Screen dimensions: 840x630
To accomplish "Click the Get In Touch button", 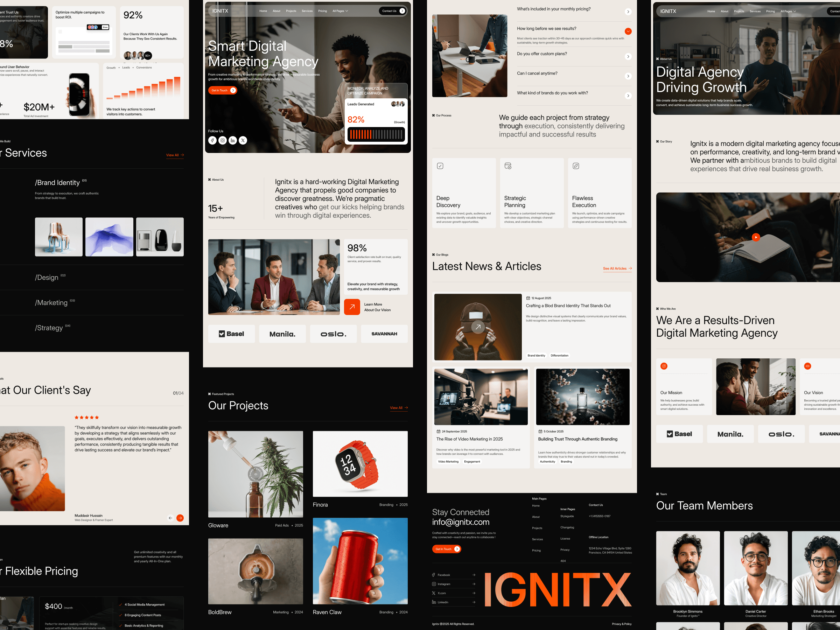I will click(x=223, y=90).
